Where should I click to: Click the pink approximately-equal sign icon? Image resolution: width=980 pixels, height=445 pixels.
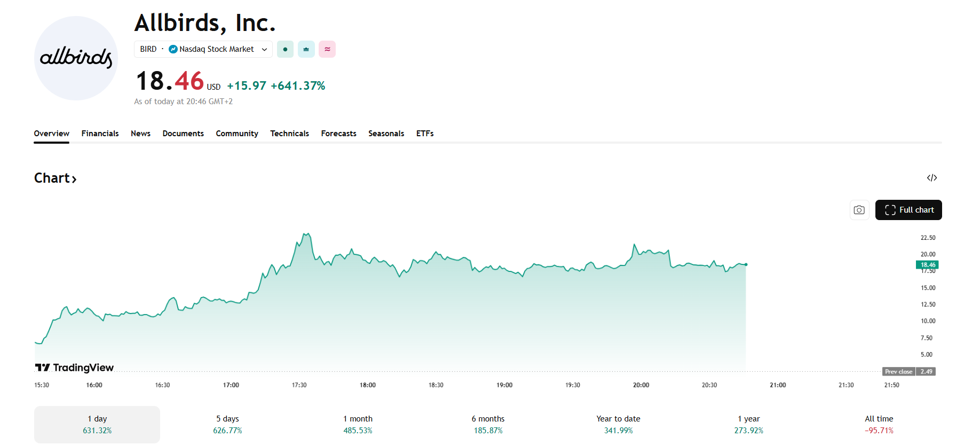(x=327, y=49)
